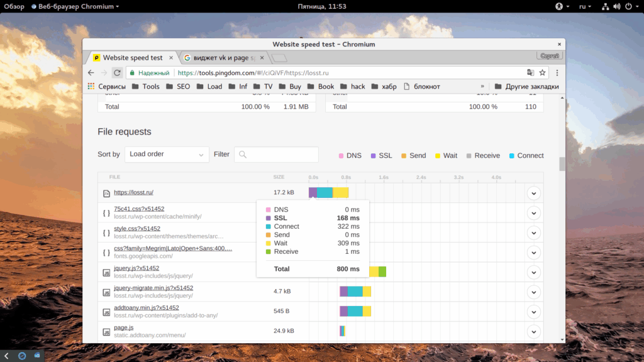644x362 pixels.
Task: Go back using the browser back arrow
Action: coord(91,73)
